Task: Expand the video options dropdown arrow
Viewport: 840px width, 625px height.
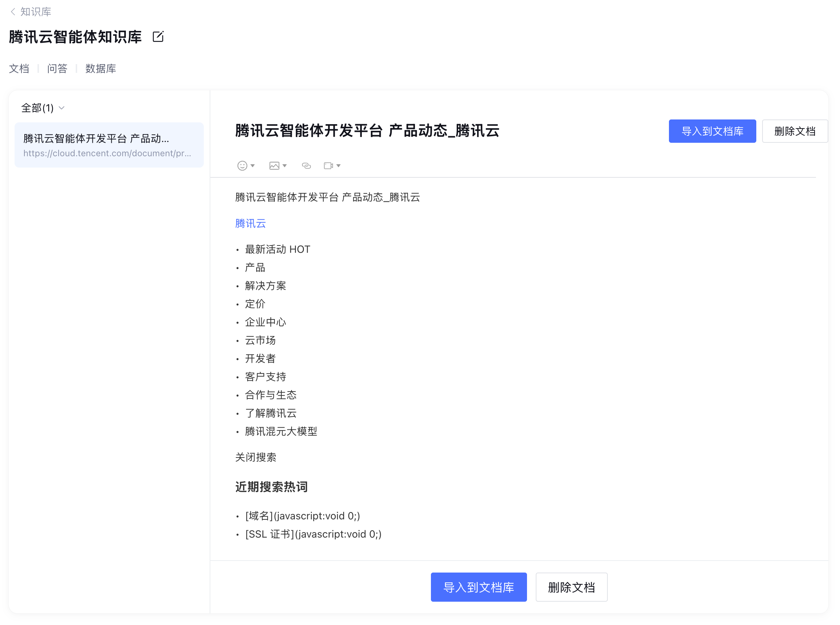Action: point(338,166)
